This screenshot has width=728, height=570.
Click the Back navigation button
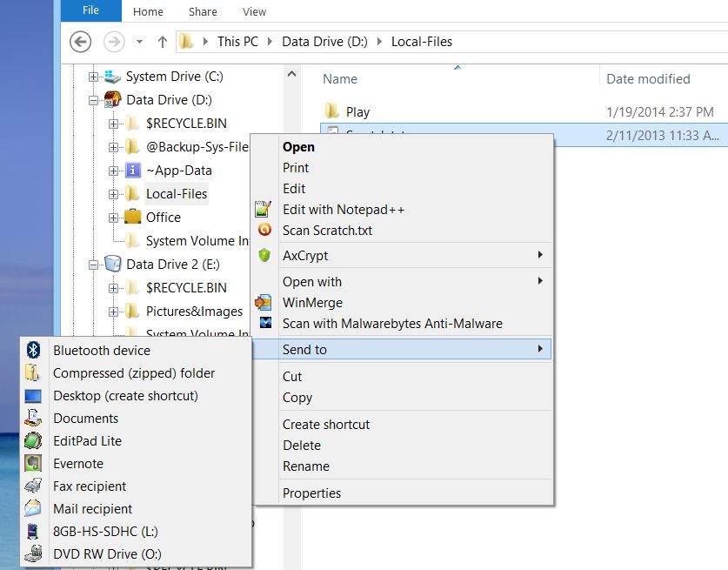(x=80, y=42)
